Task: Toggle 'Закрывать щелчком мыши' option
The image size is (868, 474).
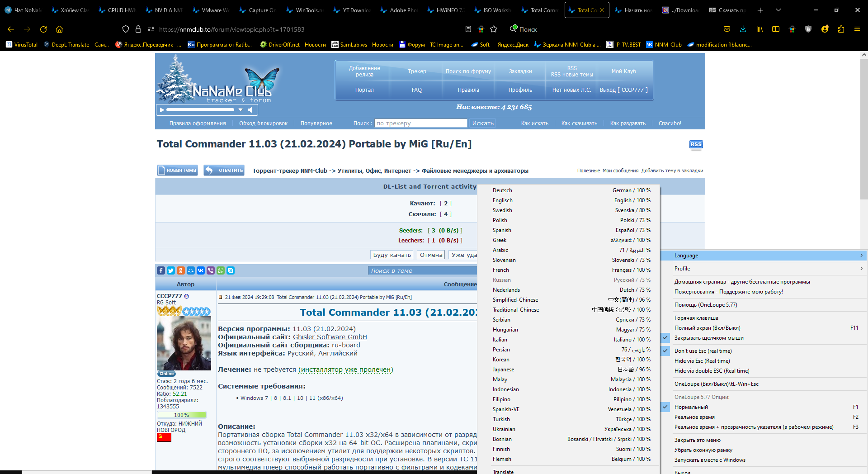Action: pyautogui.click(x=764, y=338)
